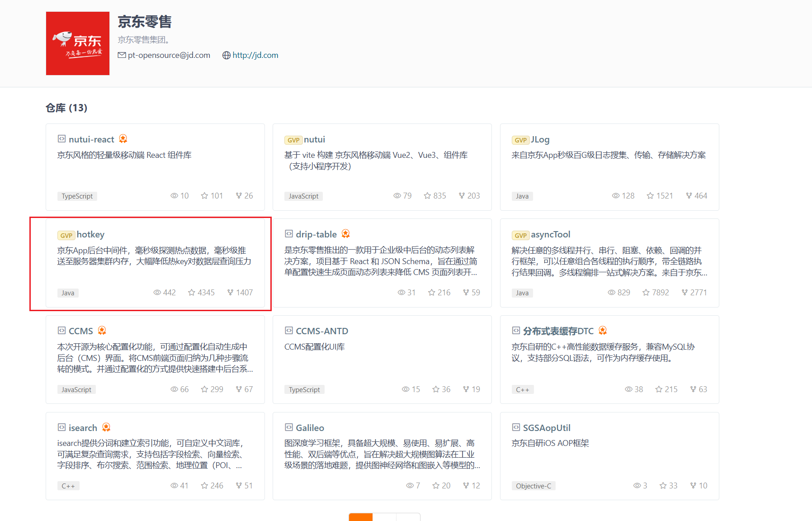Click the medal badge next to 分布式表缓存DTC

603,331
